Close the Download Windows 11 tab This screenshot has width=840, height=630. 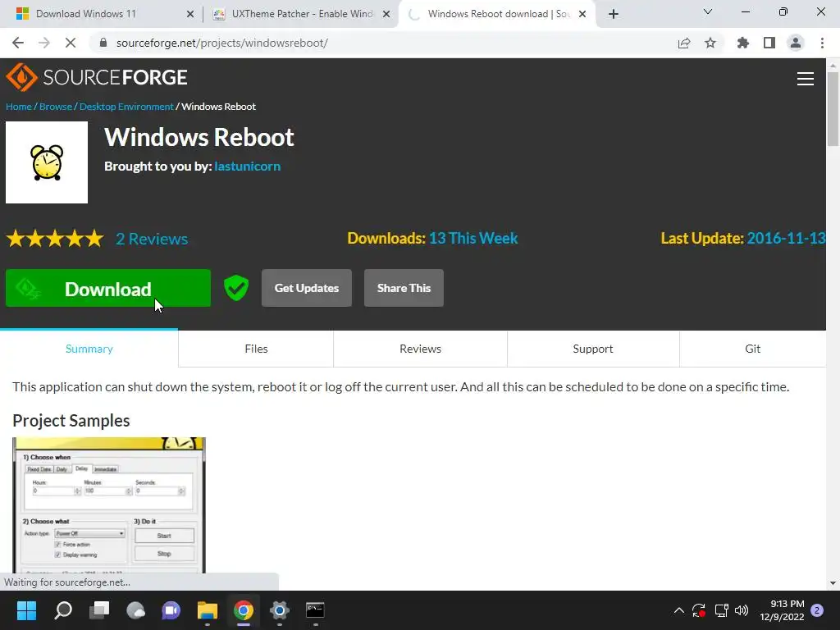[x=190, y=14]
